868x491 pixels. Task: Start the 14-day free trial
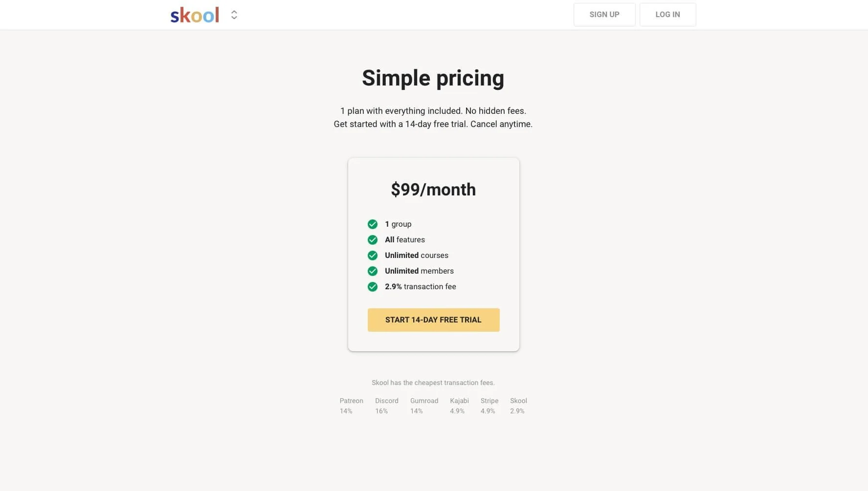click(433, 320)
